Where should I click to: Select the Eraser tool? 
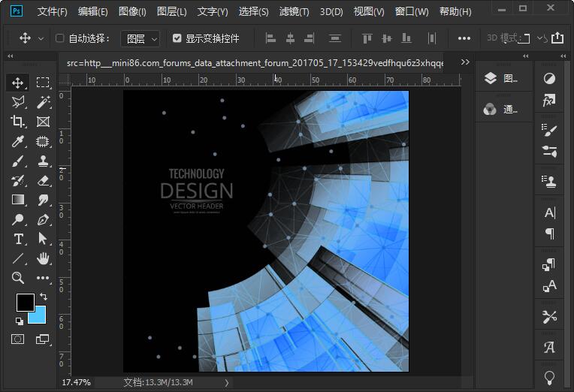pyautogui.click(x=43, y=180)
